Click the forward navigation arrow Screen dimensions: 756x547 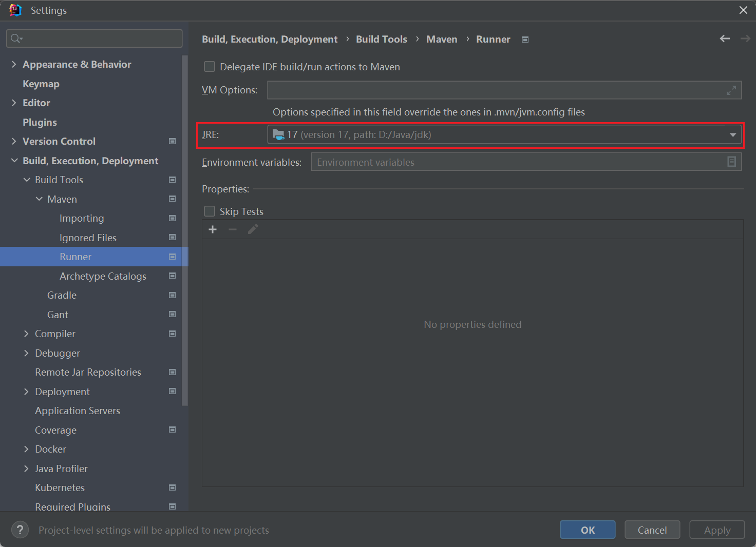745,39
